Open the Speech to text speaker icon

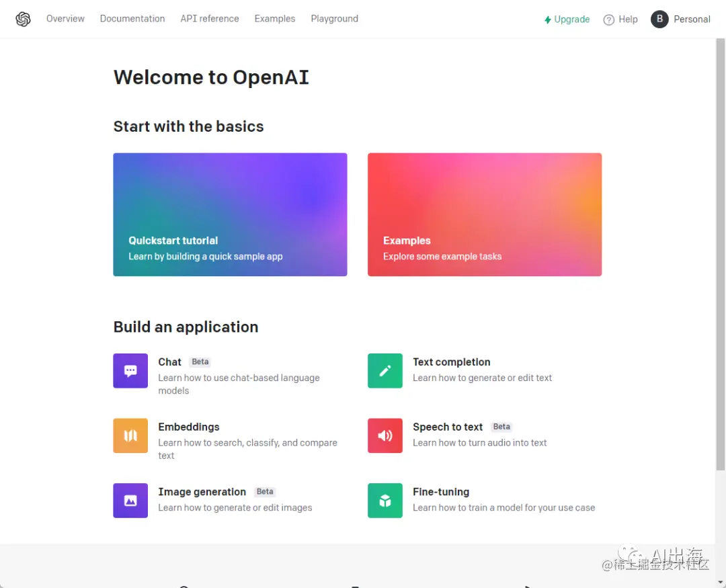(x=385, y=435)
